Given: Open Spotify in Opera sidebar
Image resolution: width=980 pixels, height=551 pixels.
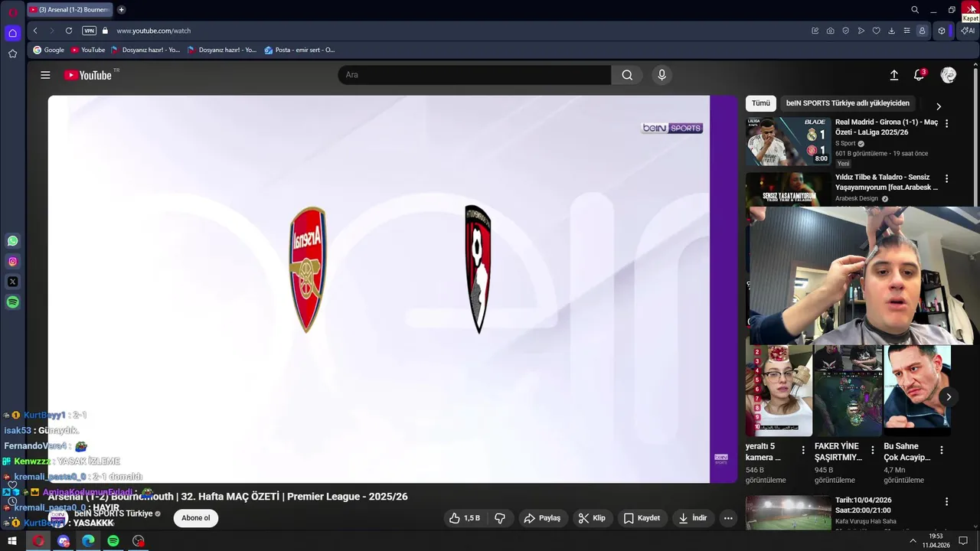Looking at the screenshot, I should click(12, 302).
